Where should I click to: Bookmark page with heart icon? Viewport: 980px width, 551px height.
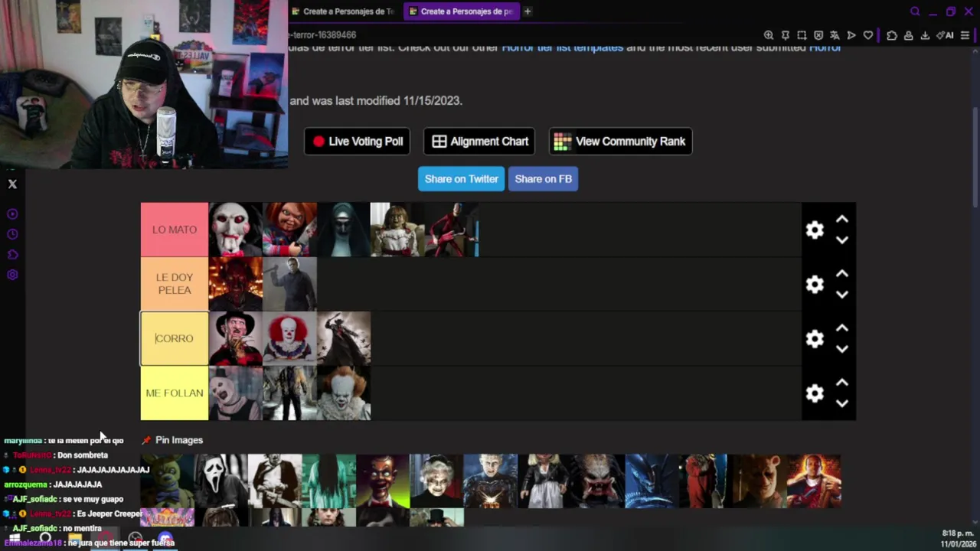(868, 35)
